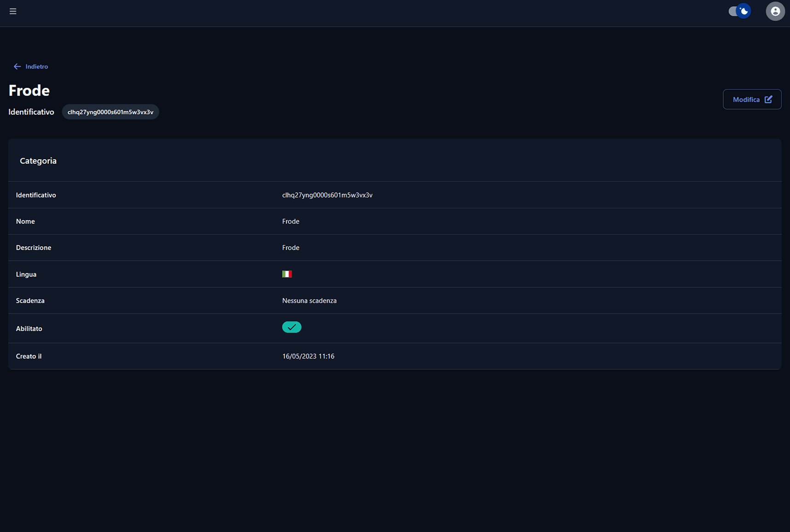This screenshot has height=532, width=790.
Task: Click the 'Creato il' row label
Action: 29,356
